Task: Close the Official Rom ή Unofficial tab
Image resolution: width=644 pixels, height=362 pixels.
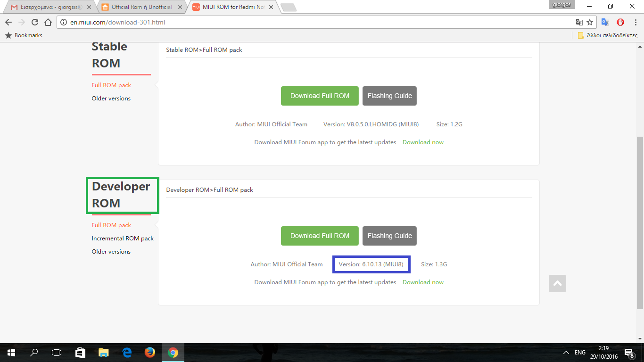Action: [x=180, y=8]
